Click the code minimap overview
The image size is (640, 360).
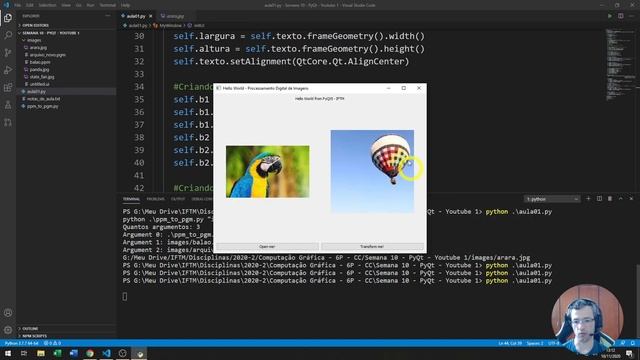(619, 64)
